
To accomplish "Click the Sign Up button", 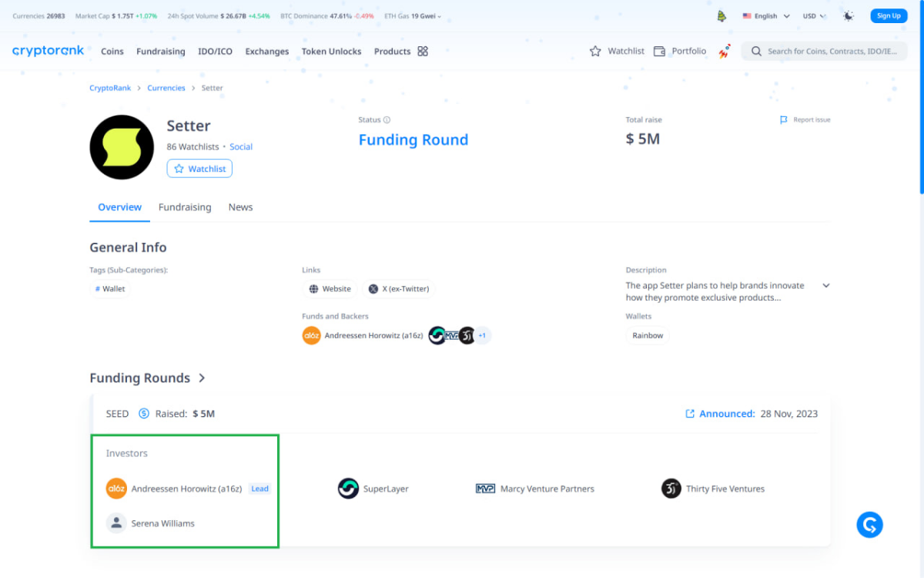I will click(889, 15).
